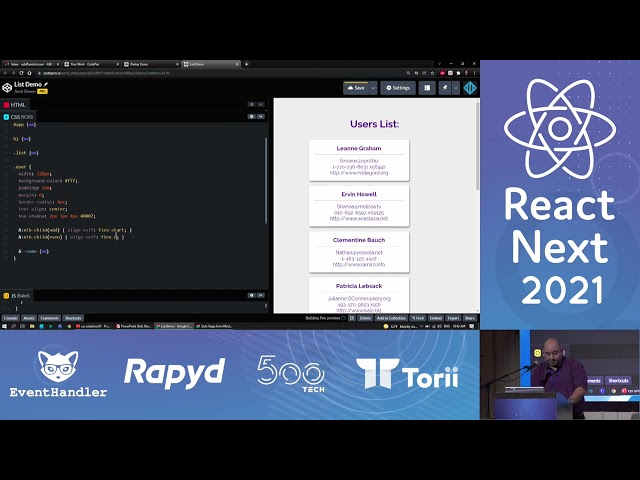Switch to the Debug Demo browser tab
Viewport: 640px width, 480px height.
[x=151, y=64]
